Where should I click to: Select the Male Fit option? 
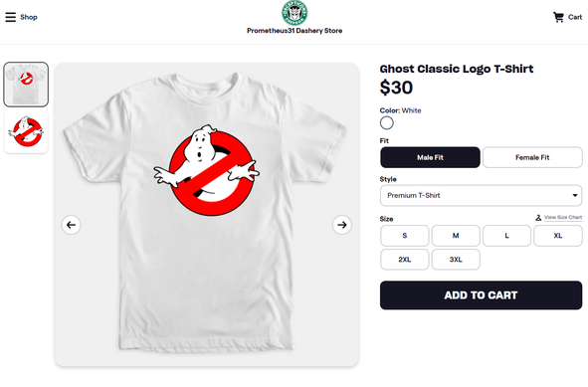[430, 157]
